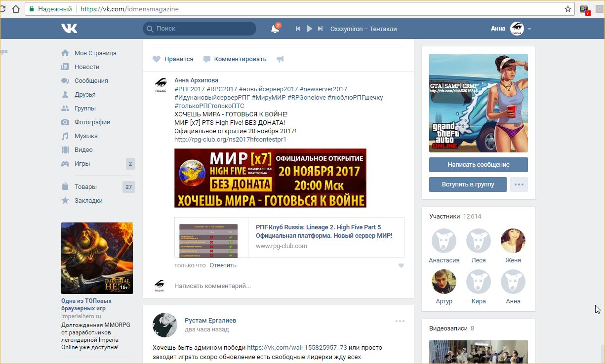Open the МИР x7 High Five banner image

pyautogui.click(x=270, y=178)
